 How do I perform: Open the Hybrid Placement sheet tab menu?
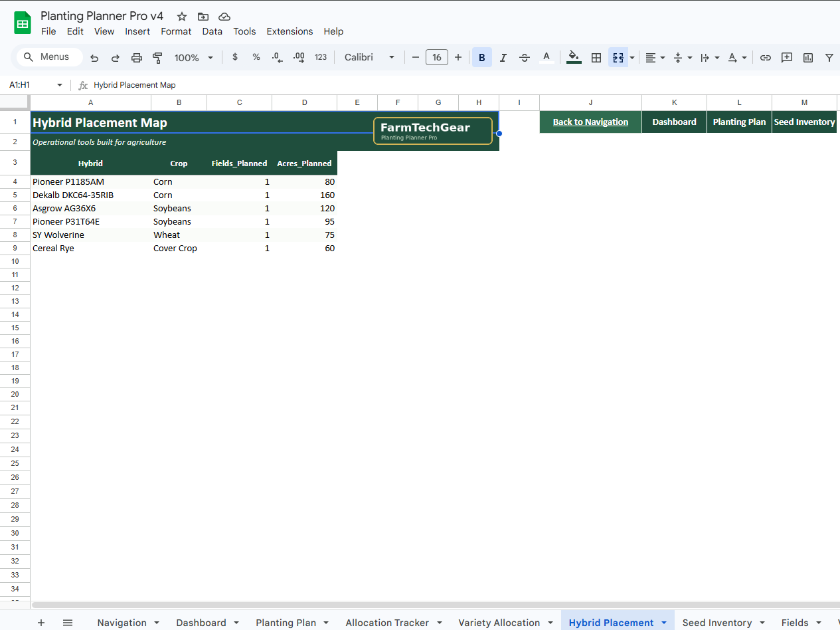click(x=663, y=623)
